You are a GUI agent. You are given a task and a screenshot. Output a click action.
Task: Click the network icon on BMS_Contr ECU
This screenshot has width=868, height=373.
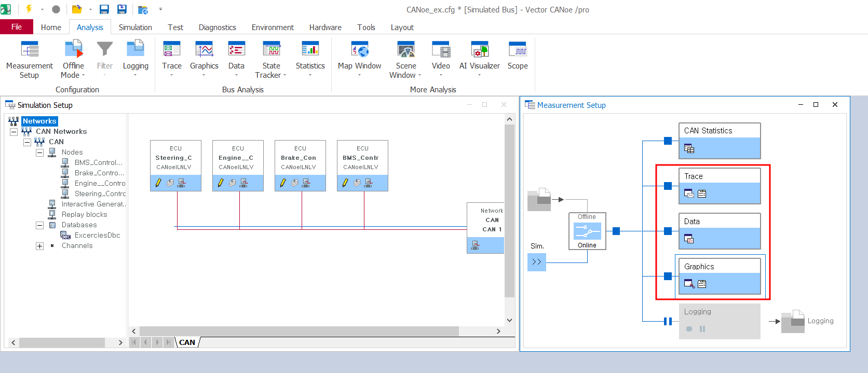click(x=369, y=183)
